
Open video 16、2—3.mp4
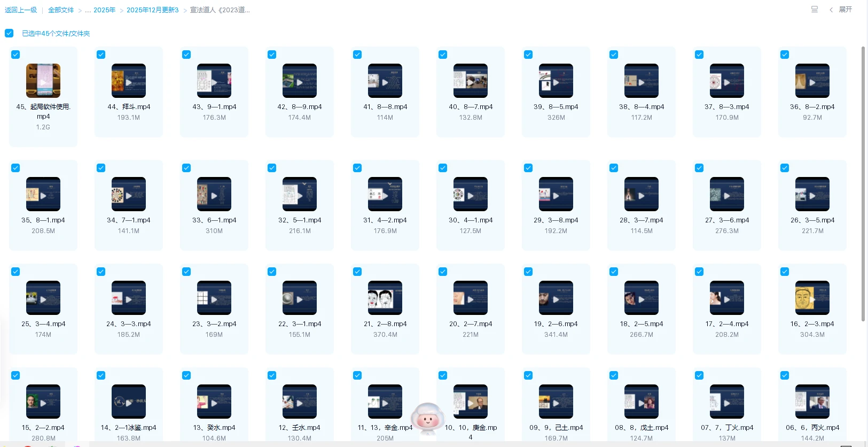click(x=812, y=298)
